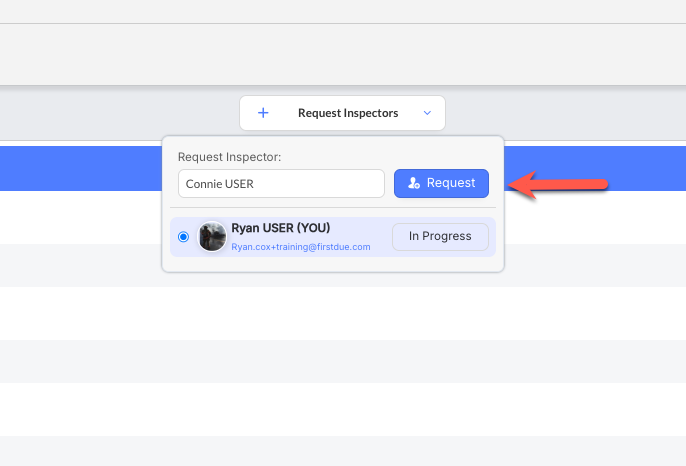Image resolution: width=686 pixels, height=466 pixels.
Task: Click the In Progress status button
Action: (x=439, y=236)
